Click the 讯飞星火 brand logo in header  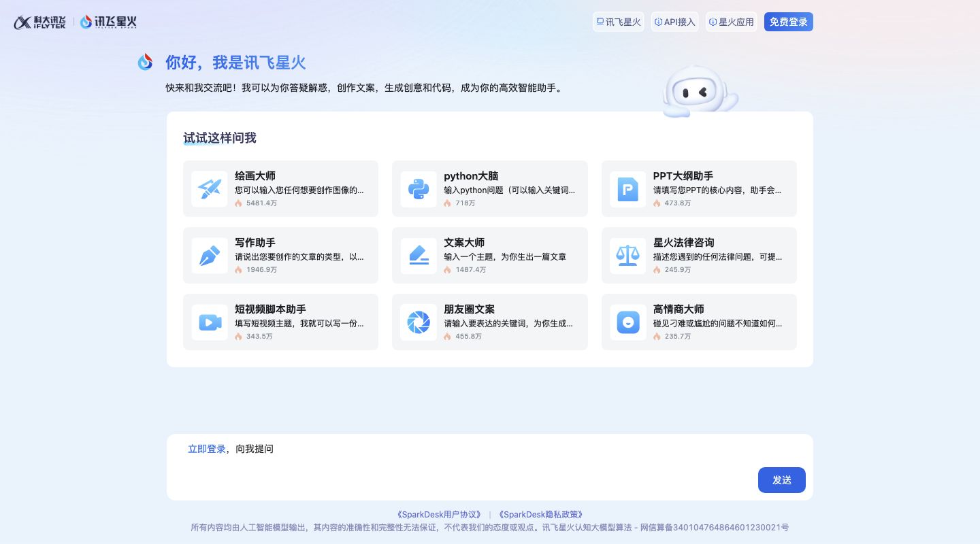pos(108,22)
